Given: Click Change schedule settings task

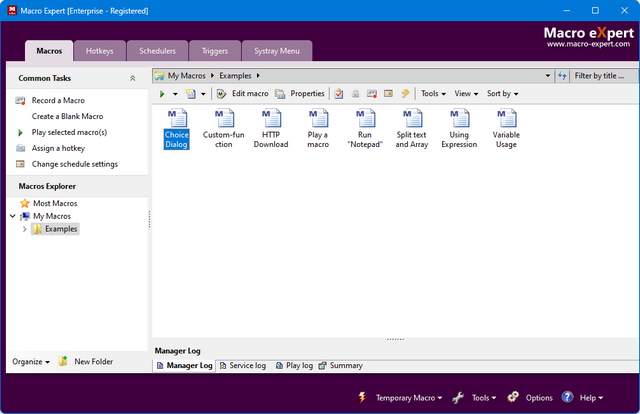Looking at the screenshot, I should coord(75,164).
